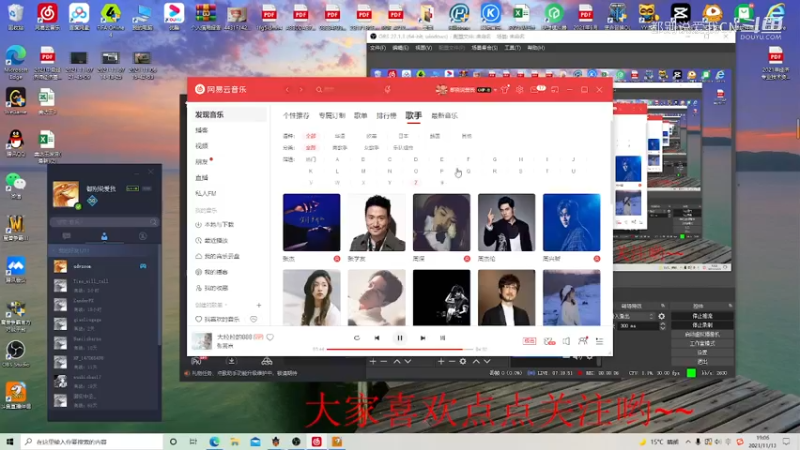The image size is (800, 450).
Task: Switch to the 排行榜 tab
Action: [x=386, y=116]
